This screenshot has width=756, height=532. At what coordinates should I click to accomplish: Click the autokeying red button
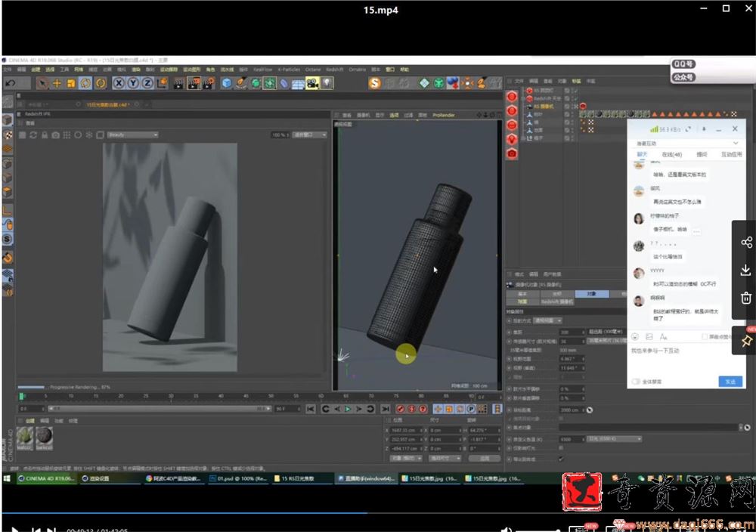click(x=412, y=409)
